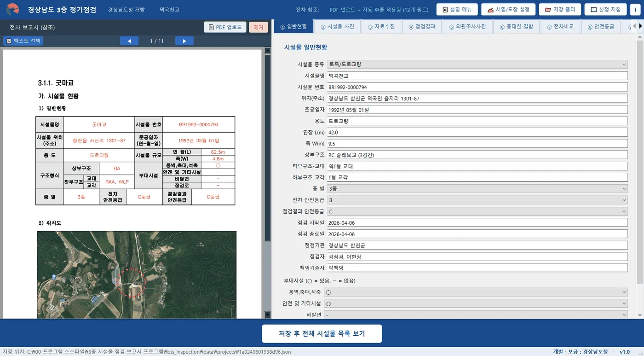This screenshot has width=644, height=356.
Task: Click the app logo in the header
Action: (x=12, y=10)
